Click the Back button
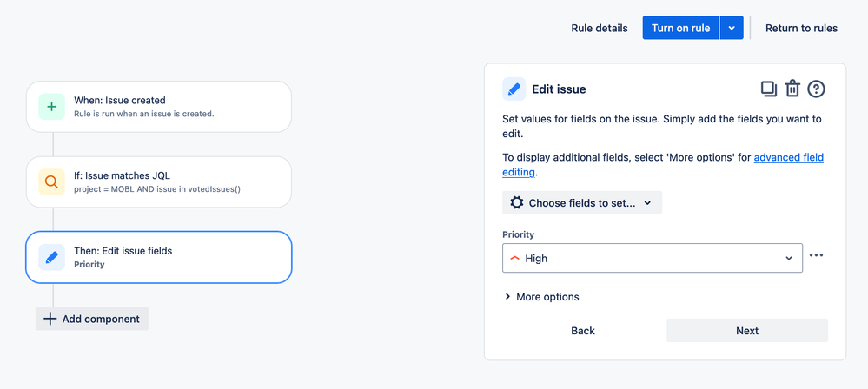 (x=583, y=331)
